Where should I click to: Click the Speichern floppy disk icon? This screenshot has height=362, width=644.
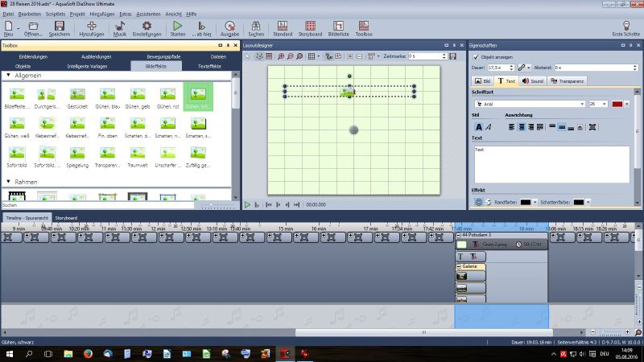tap(59, 29)
